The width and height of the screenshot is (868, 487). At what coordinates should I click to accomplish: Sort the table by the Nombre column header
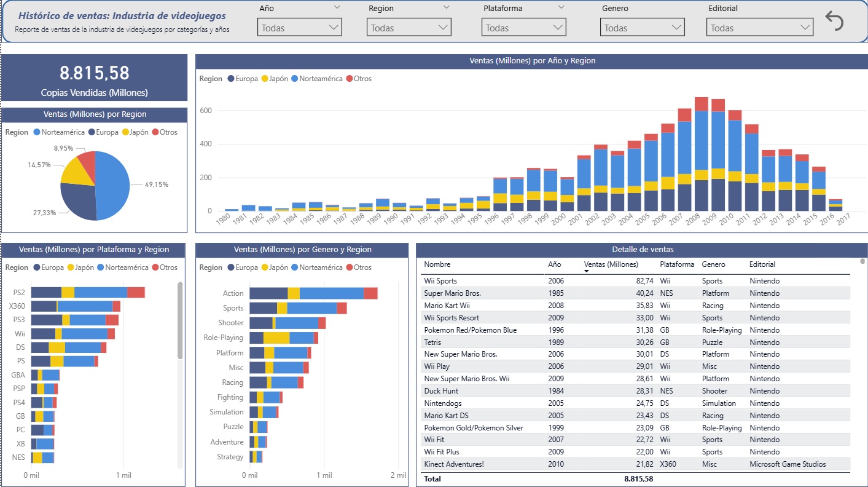[x=437, y=264]
